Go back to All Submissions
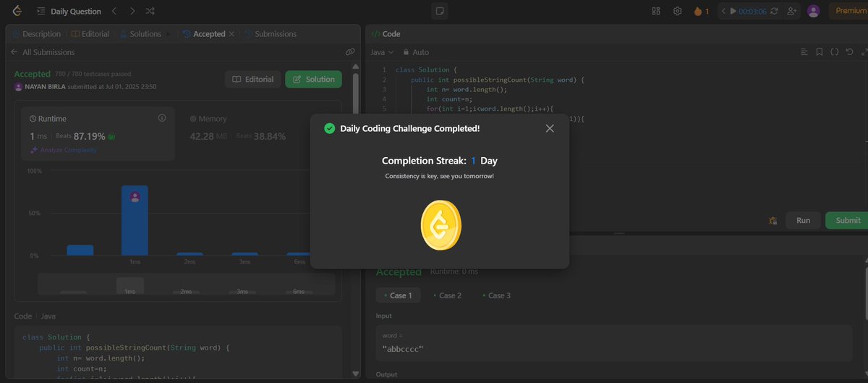Viewport: 868px width, 383px height. (43, 52)
